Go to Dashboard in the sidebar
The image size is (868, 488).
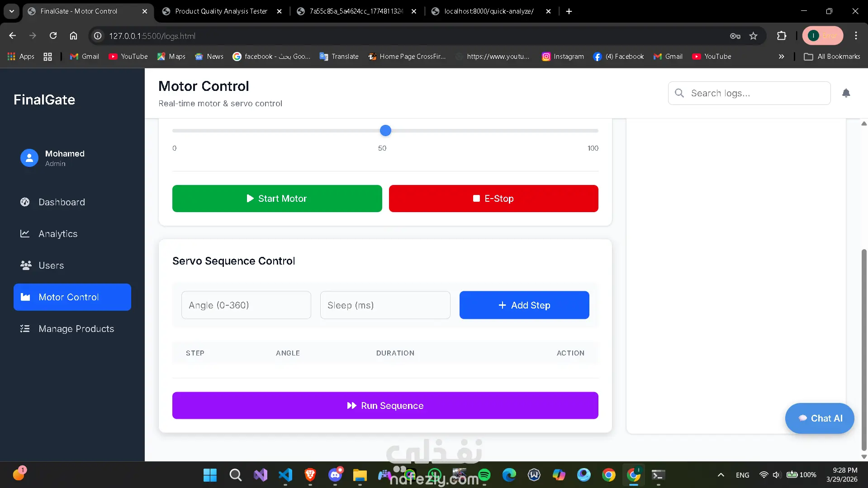tap(72, 202)
